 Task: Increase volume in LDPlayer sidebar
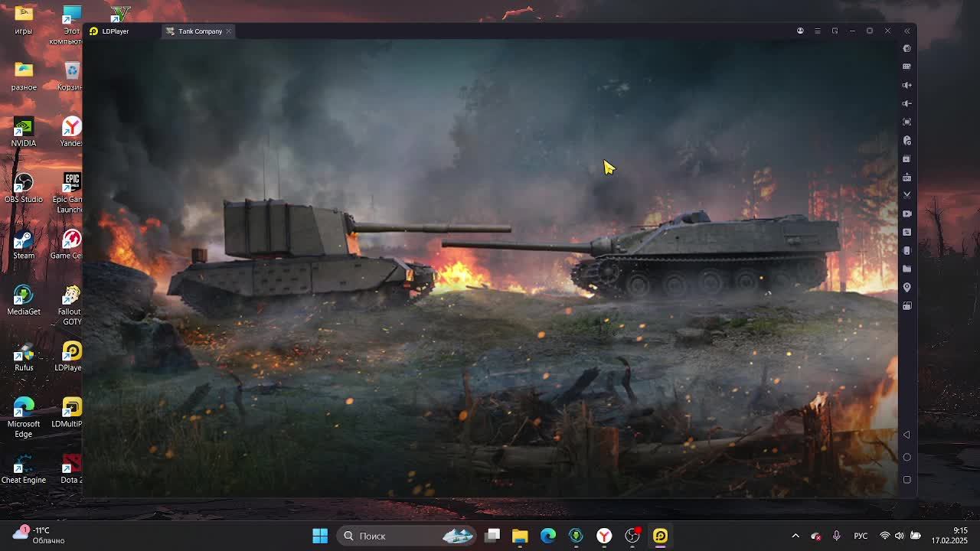coord(906,85)
